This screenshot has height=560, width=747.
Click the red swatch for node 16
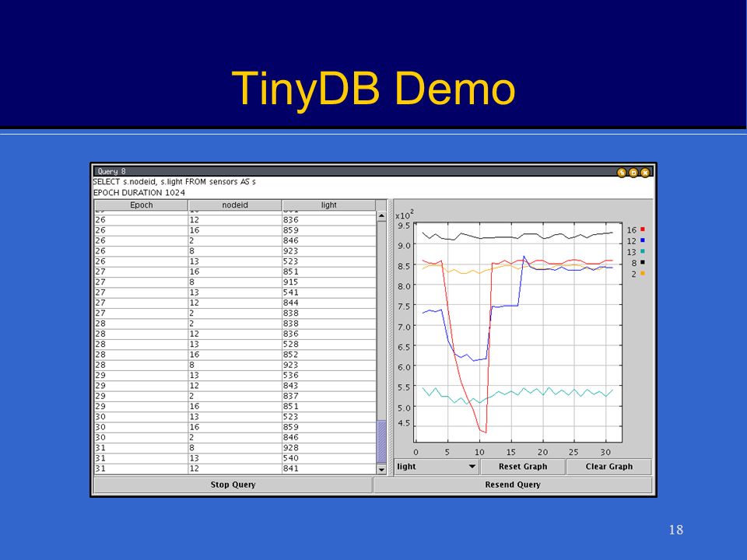(643, 229)
